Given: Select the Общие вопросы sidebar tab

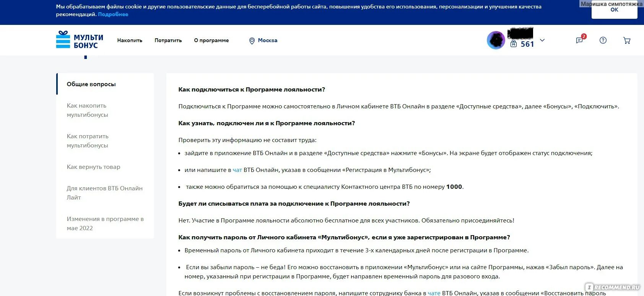Looking at the screenshot, I should tap(105, 84).
